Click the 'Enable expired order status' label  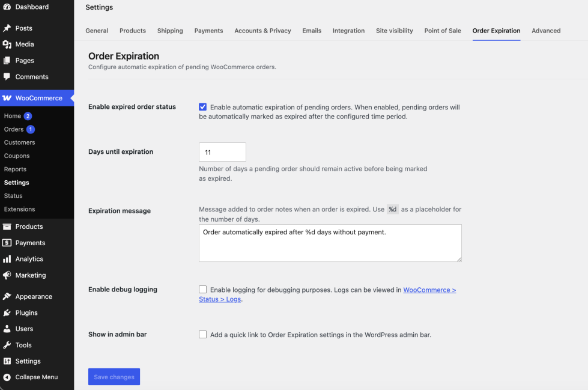pyautogui.click(x=132, y=106)
